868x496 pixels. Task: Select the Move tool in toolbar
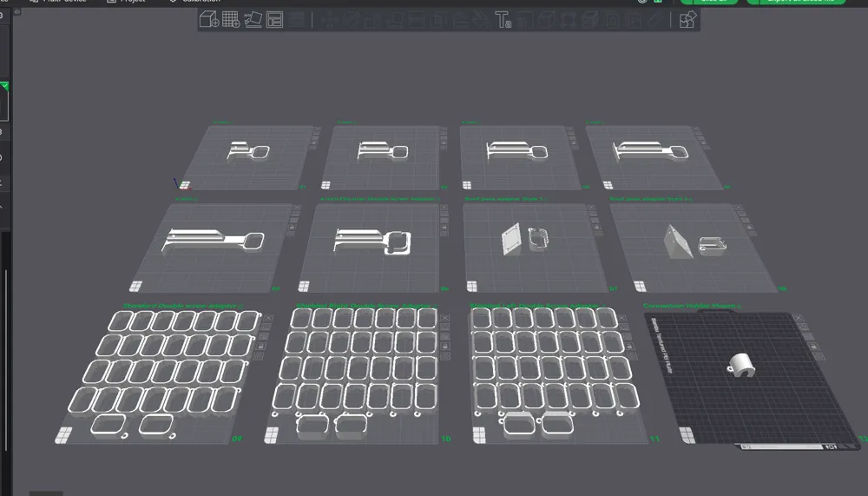pyautogui.click(x=329, y=20)
